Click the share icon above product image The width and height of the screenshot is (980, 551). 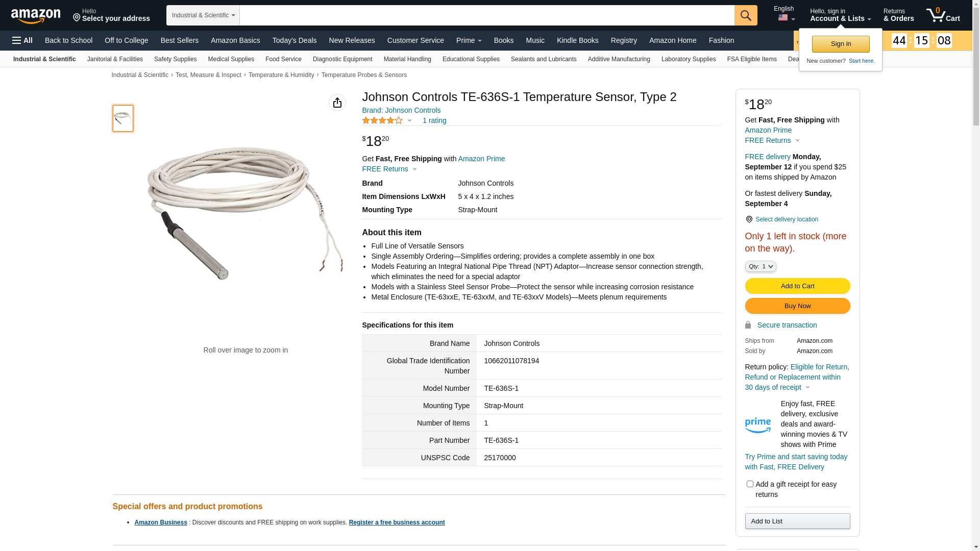[x=337, y=103]
